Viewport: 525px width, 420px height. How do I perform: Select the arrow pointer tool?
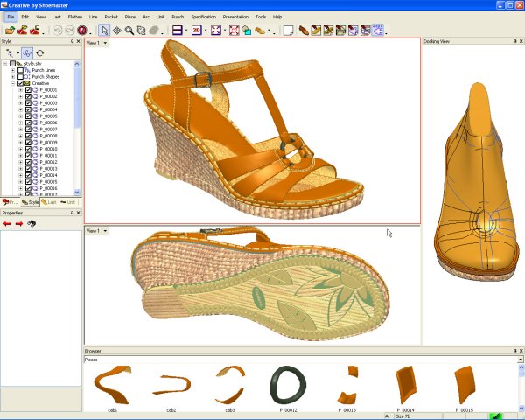pos(104,31)
